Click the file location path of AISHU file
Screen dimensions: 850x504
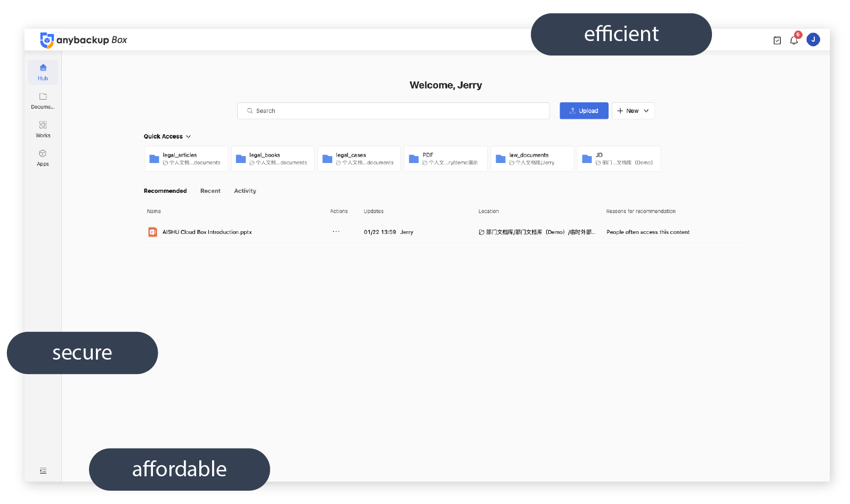tap(537, 232)
